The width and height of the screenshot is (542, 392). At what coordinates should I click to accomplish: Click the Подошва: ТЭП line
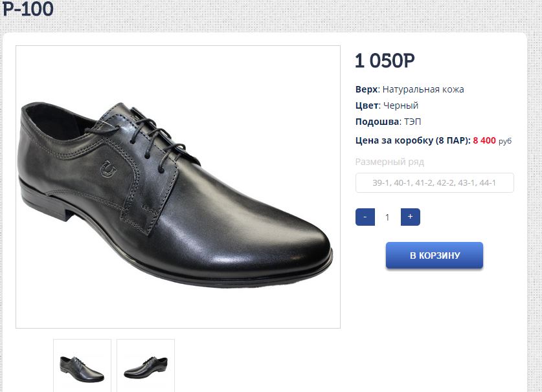pyautogui.click(x=389, y=122)
